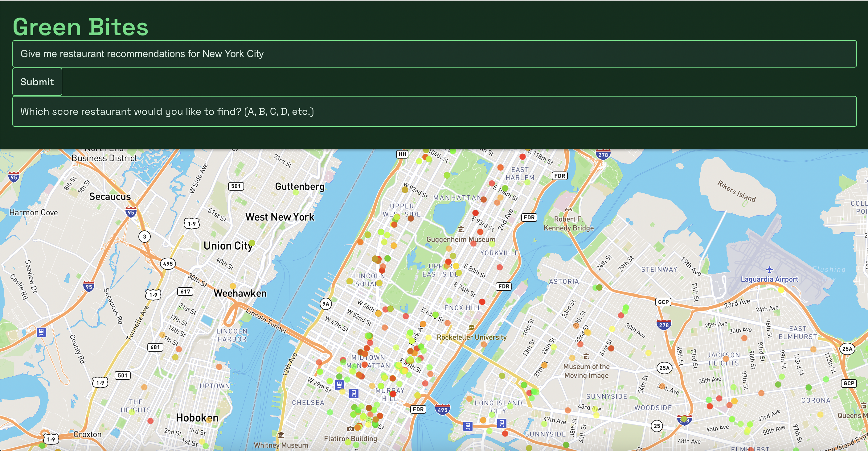
Task: Click the Green Bites title
Action: click(x=80, y=27)
